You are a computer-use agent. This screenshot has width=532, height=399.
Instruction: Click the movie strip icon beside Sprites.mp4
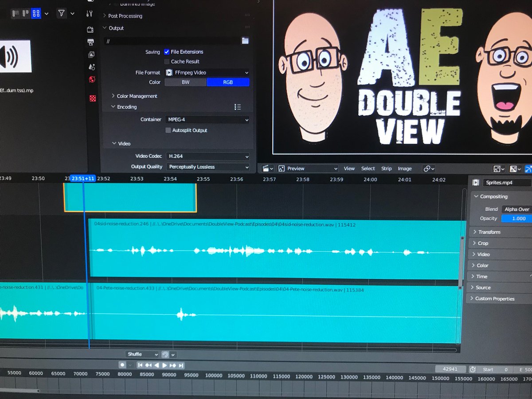pos(476,182)
